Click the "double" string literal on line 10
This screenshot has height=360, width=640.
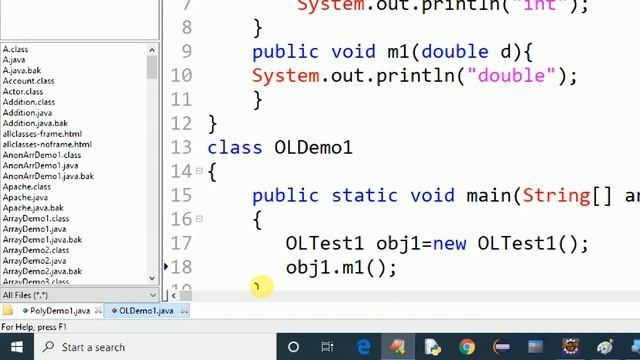coord(511,75)
